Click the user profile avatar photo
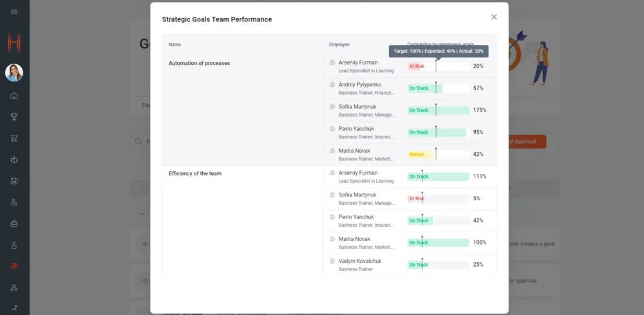 [x=14, y=73]
